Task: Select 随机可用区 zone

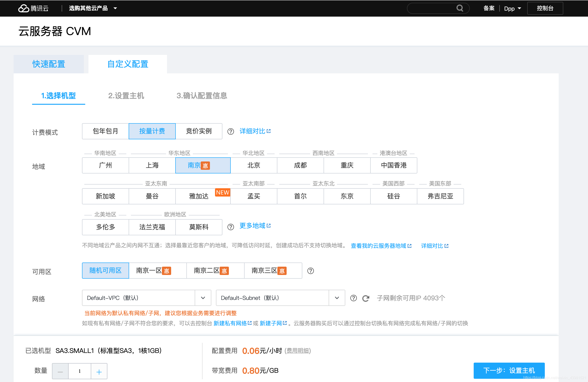Action: point(106,271)
